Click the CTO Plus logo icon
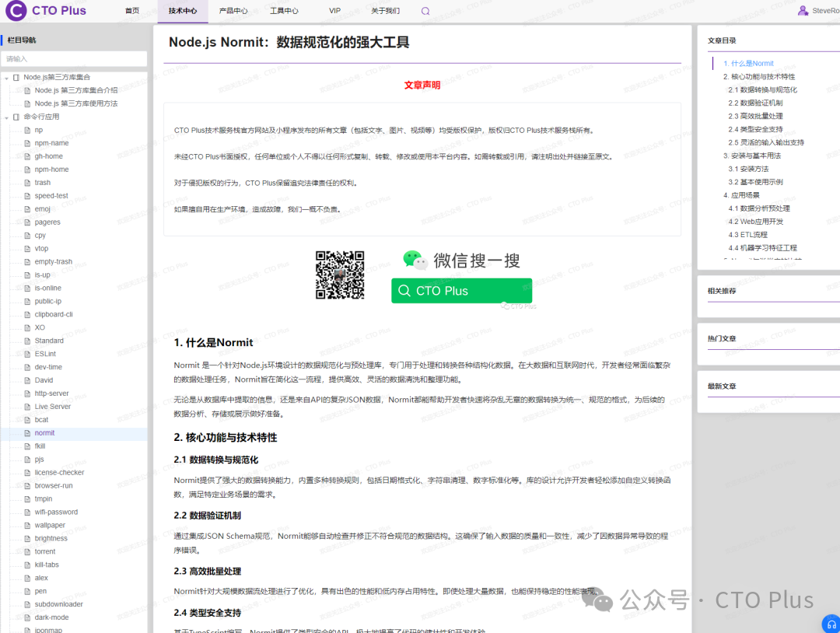 coord(16,10)
